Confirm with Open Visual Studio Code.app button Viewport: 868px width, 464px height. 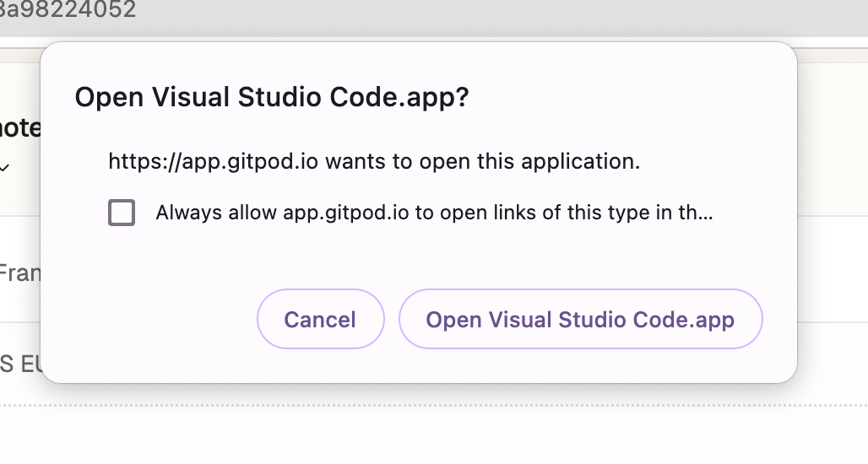coord(581,319)
